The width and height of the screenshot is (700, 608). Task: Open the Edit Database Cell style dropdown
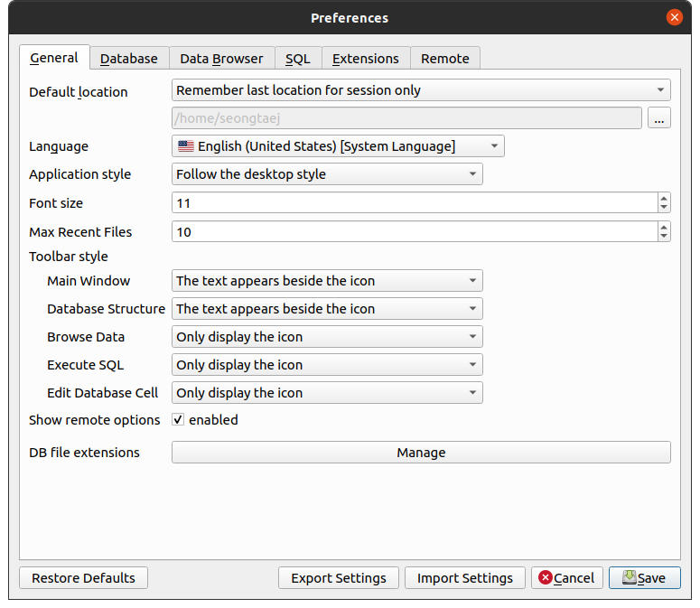tap(327, 393)
